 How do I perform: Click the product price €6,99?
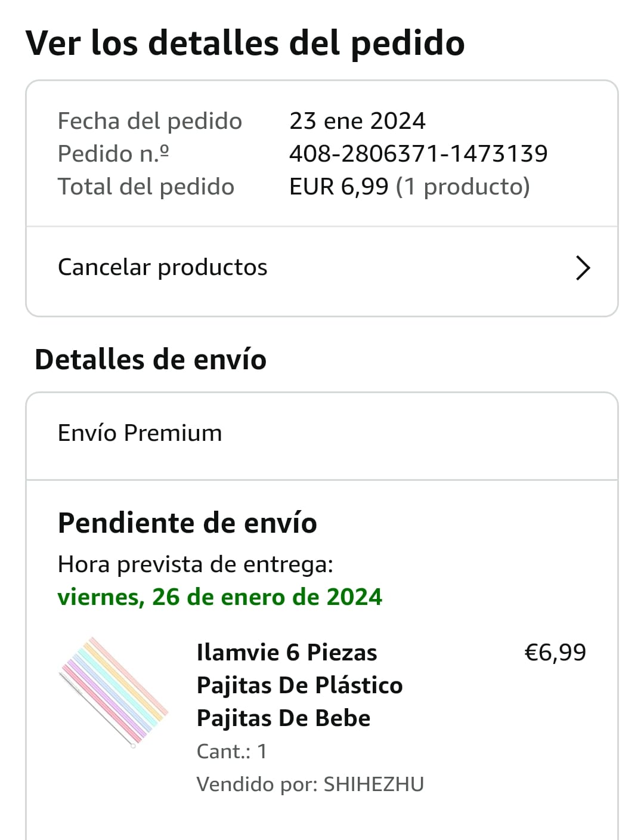point(555,653)
